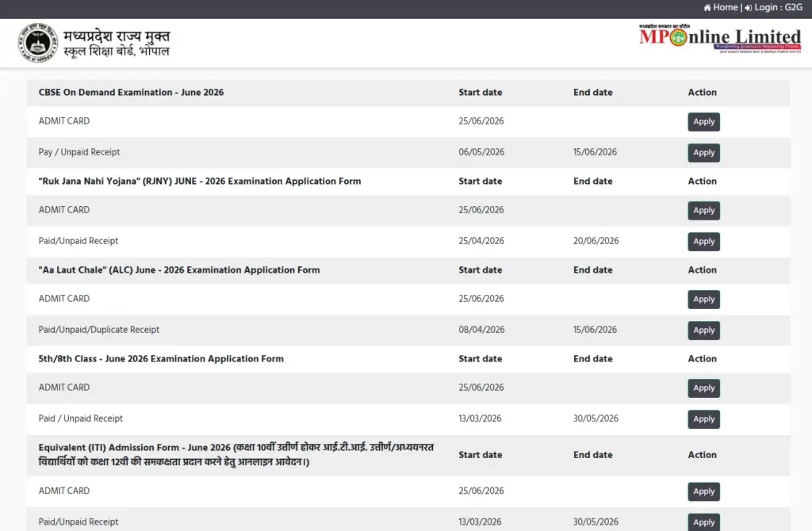Apply for RJNY Paid/Unpaid Receipt

704,242
